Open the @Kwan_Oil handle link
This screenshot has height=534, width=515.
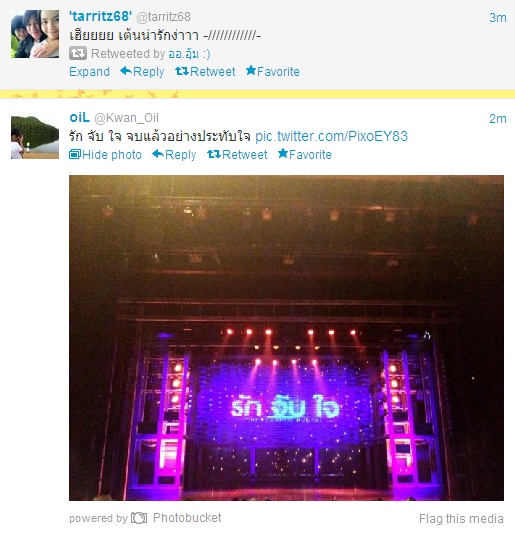coord(126,118)
